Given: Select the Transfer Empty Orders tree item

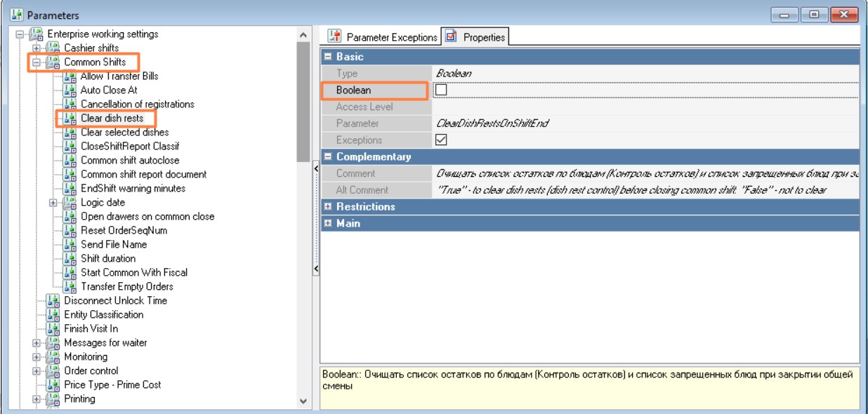Looking at the screenshot, I should pyautogui.click(x=127, y=286).
